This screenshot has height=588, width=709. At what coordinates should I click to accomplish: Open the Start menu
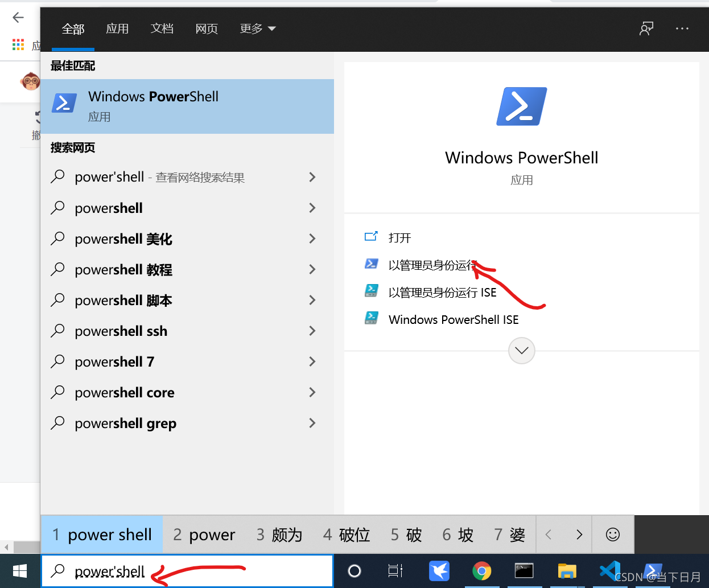[x=19, y=571]
